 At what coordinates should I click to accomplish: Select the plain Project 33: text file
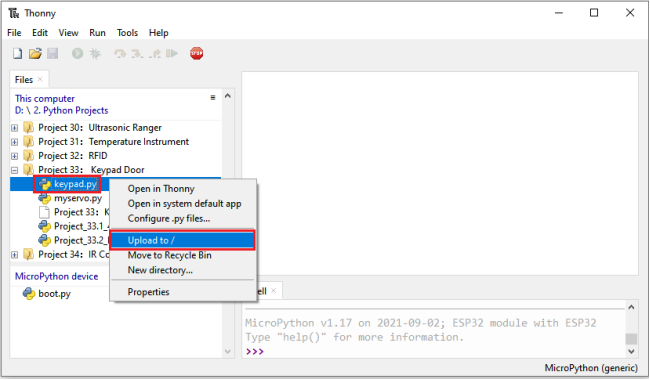tap(81, 212)
